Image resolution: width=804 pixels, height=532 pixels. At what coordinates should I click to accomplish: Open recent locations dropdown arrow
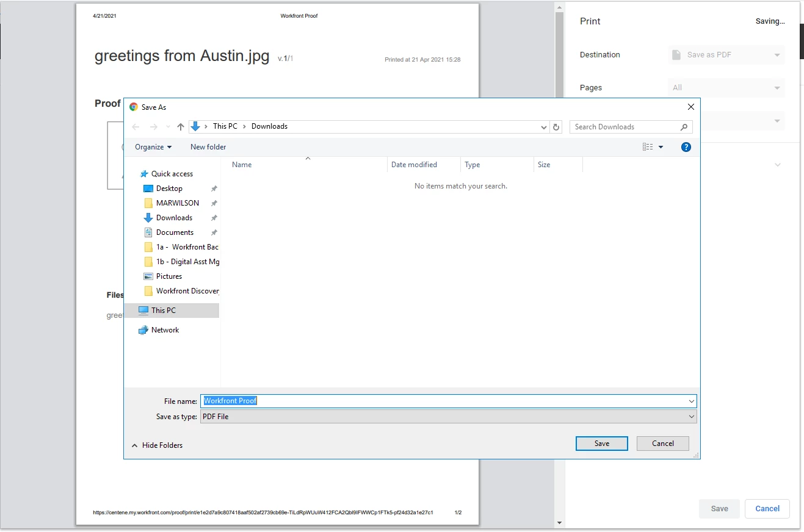[x=168, y=127]
